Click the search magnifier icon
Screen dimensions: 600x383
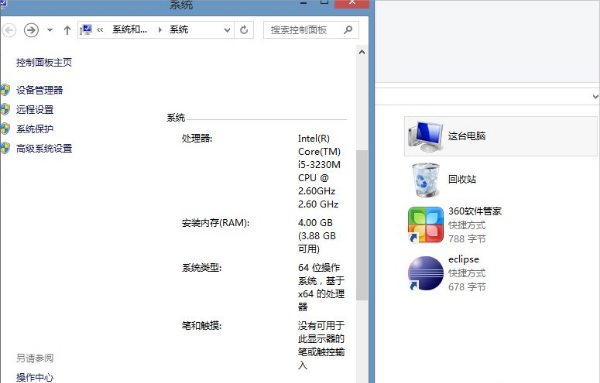click(348, 29)
